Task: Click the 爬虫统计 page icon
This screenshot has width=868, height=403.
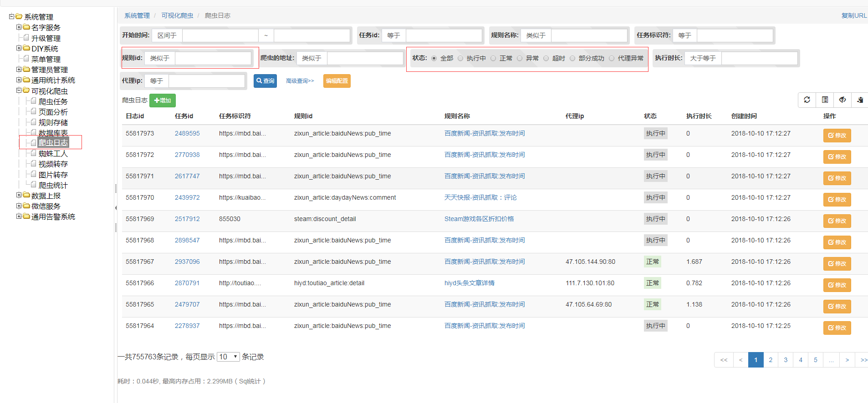Action: click(x=34, y=185)
